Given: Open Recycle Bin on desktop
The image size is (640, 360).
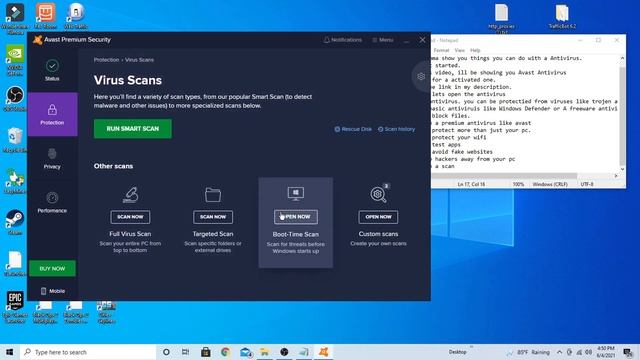Looking at the screenshot, I should pos(15,140).
